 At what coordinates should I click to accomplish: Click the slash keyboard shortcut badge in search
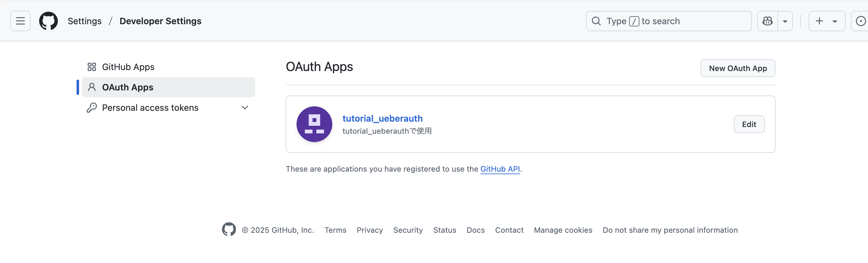634,21
